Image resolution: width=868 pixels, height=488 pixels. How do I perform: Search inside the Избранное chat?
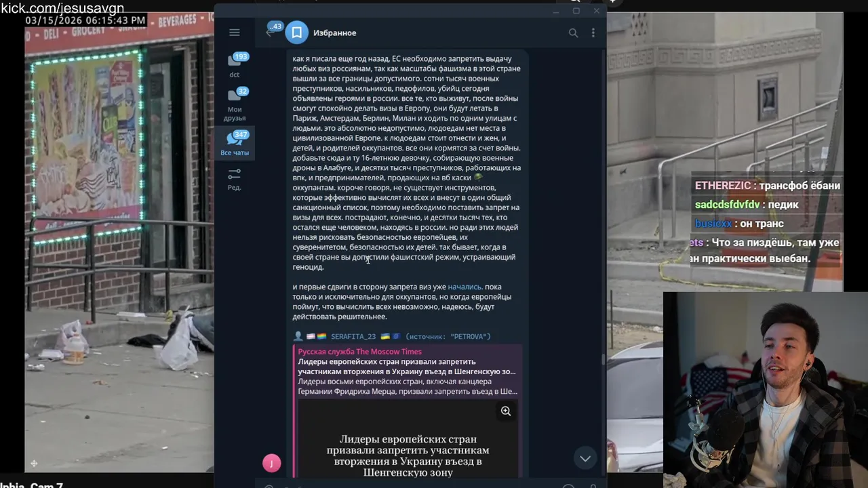click(573, 33)
